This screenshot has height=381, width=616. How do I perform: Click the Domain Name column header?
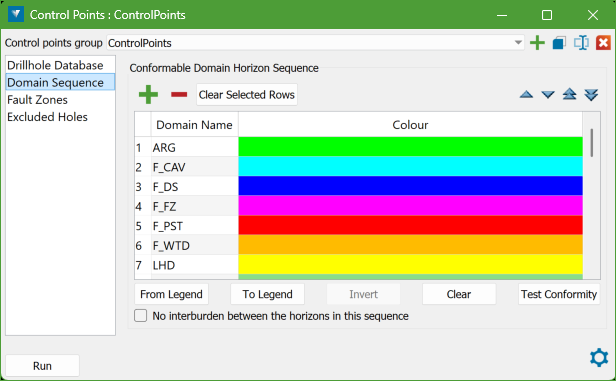pos(194,125)
